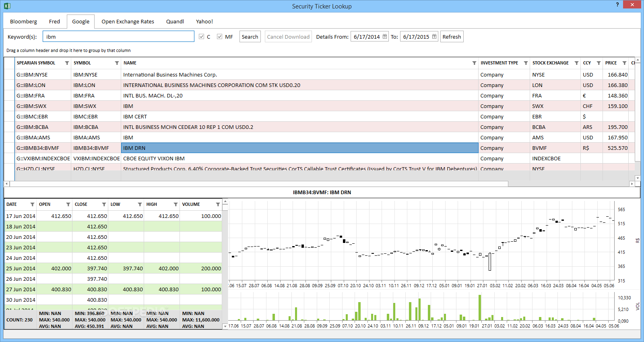Open filter for OPEN column
Viewport: 644px width, 342px height.
pos(68,205)
